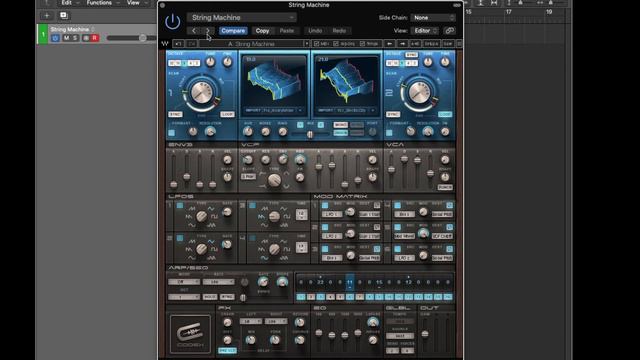Click the Waves W logo in toolbar
Image resolution: width=640 pixels, height=360 pixels.
pyautogui.click(x=165, y=43)
